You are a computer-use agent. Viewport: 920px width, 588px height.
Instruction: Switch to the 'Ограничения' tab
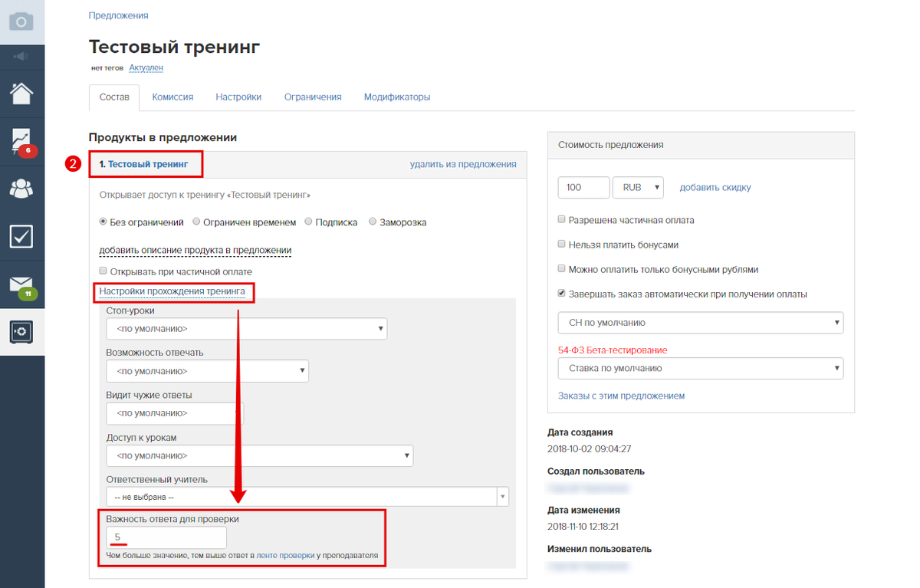click(x=313, y=97)
